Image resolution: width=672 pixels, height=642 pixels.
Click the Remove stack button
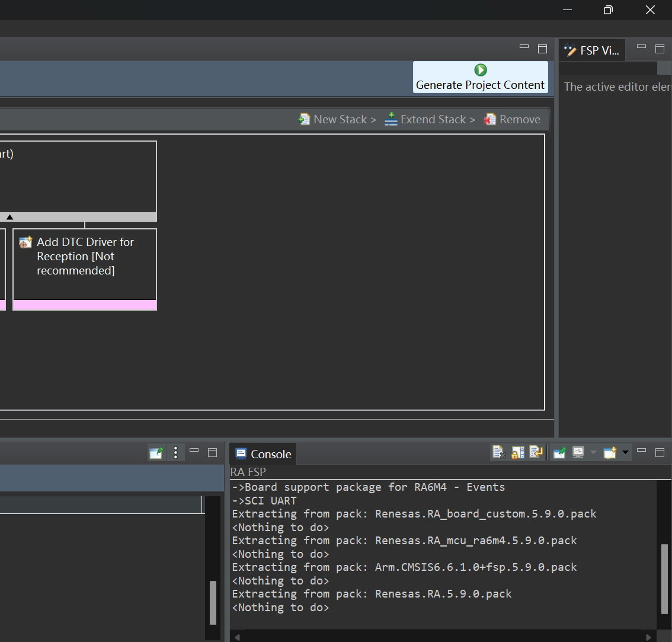(x=512, y=119)
